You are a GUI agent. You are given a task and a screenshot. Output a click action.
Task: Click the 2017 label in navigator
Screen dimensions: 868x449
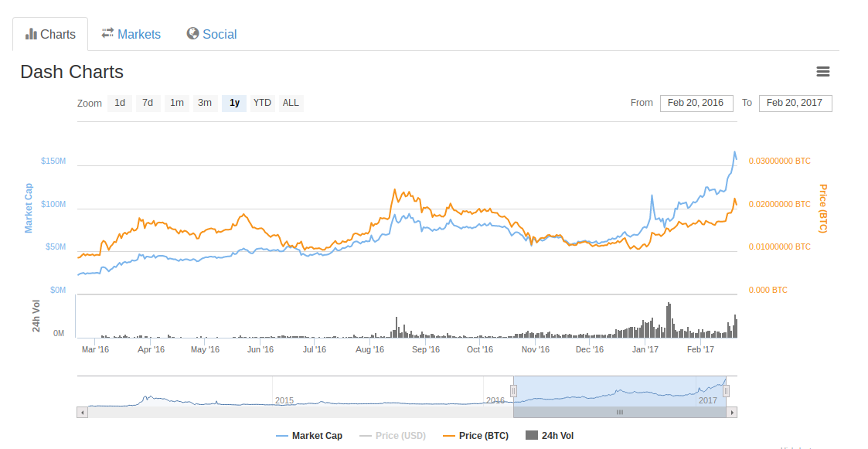pos(707,400)
